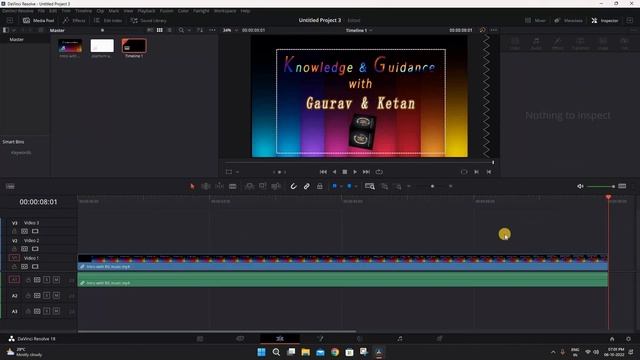Open the Playback menu
This screenshot has height=360, width=640.
(146, 11)
